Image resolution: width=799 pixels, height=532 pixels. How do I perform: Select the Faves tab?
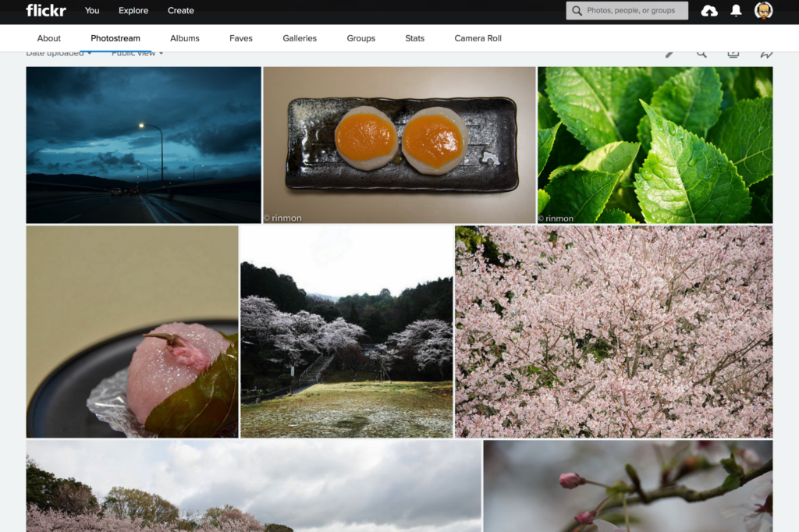pos(241,38)
